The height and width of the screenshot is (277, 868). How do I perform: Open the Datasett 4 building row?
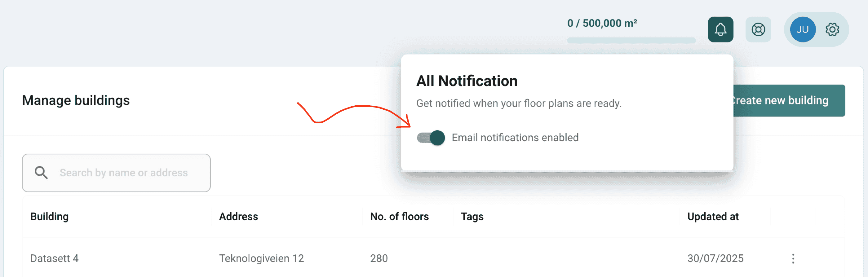pos(54,258)
